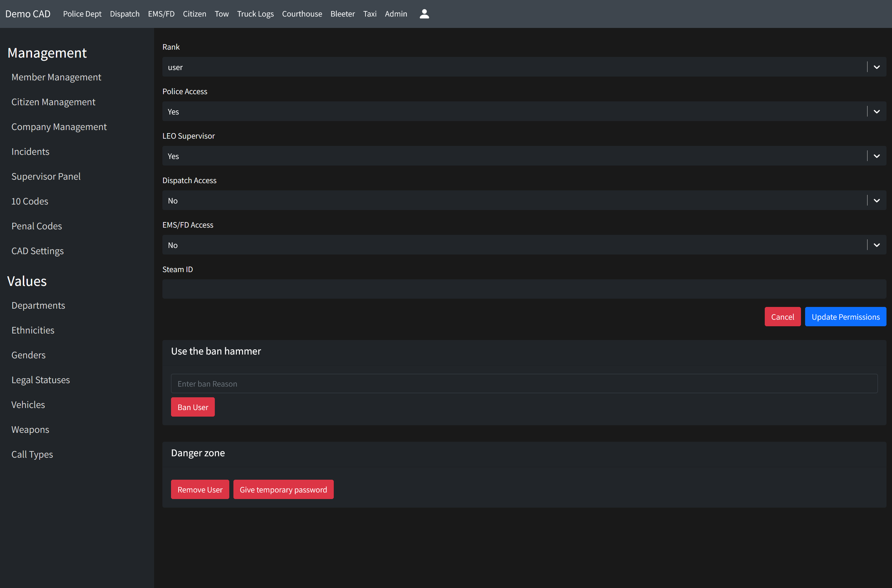The width and height of the screenshot is (892, 588).
Task: Click the Police Dept navigation icon
Action: pos(83,14)
